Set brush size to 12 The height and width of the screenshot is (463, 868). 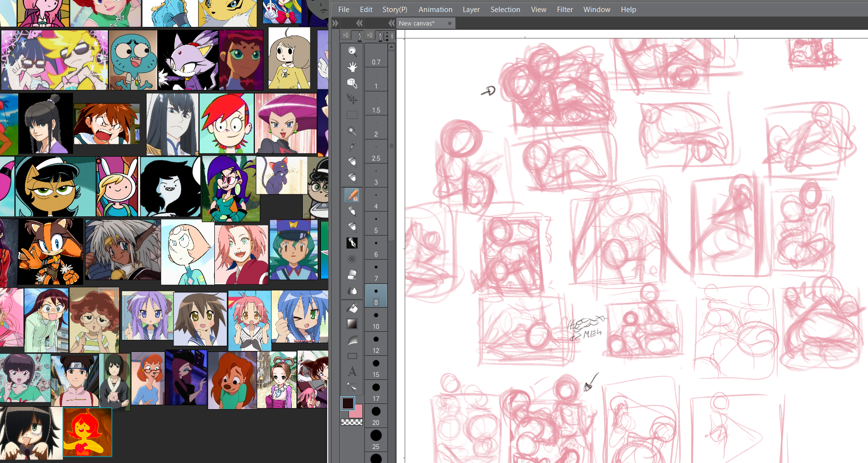(x=376, y=344)
